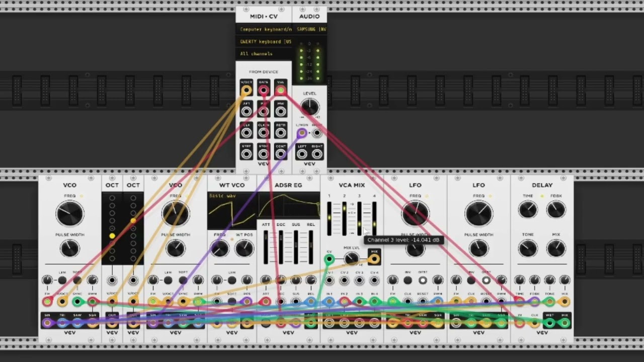Click the RETR jack on MIDI-CV
Image resolution: width=644 pixels, height=362 pixels.
281,132
